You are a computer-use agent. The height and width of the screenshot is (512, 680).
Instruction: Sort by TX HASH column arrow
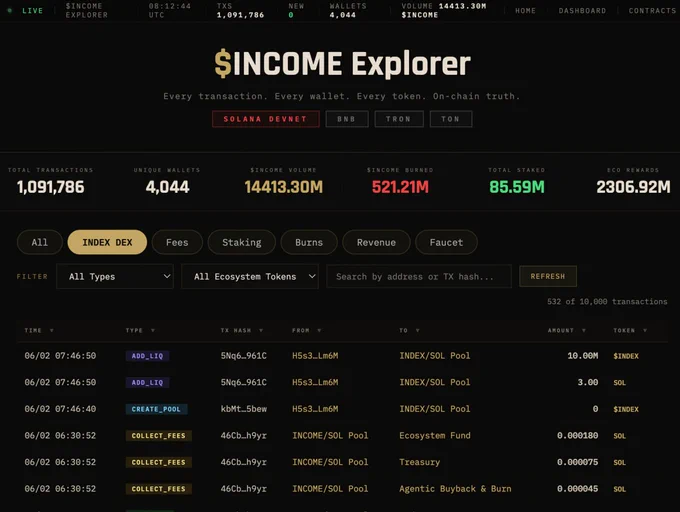(261, 331)
